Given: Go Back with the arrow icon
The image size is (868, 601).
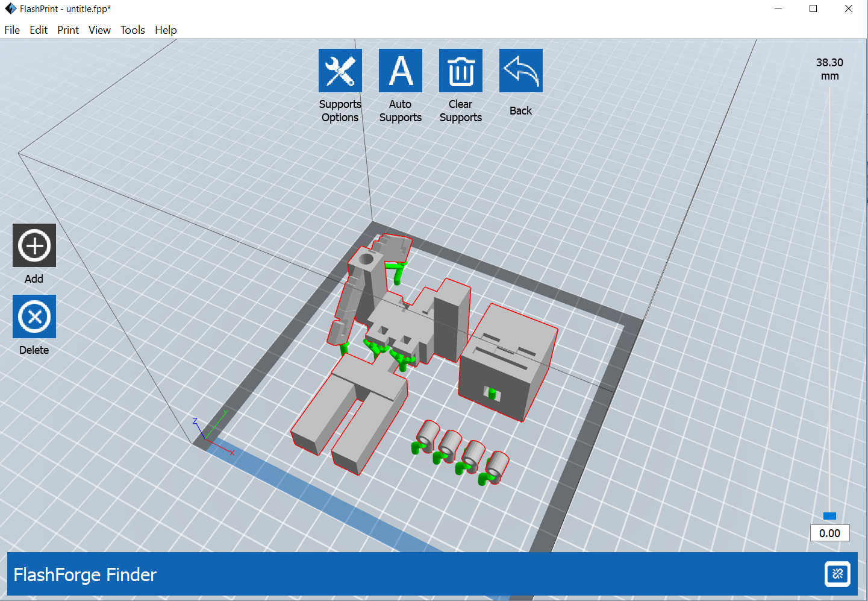Looking at the screenshot, I should point(521,71).
